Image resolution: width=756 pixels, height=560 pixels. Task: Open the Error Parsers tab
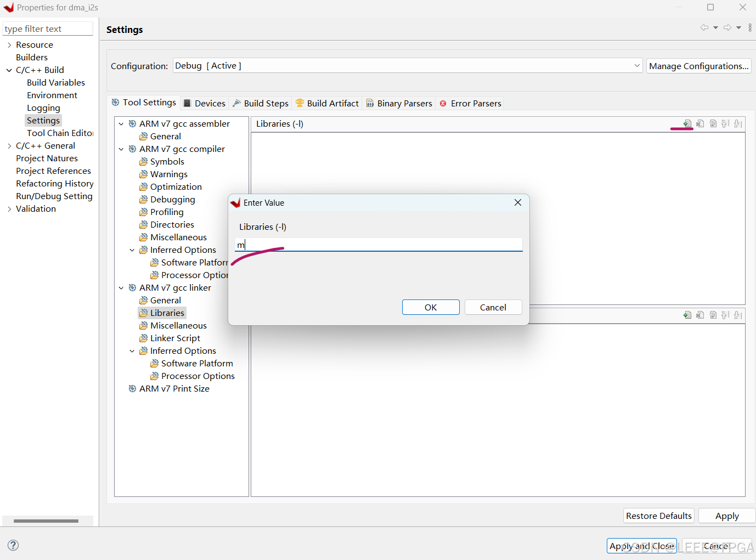coord(470,103)
